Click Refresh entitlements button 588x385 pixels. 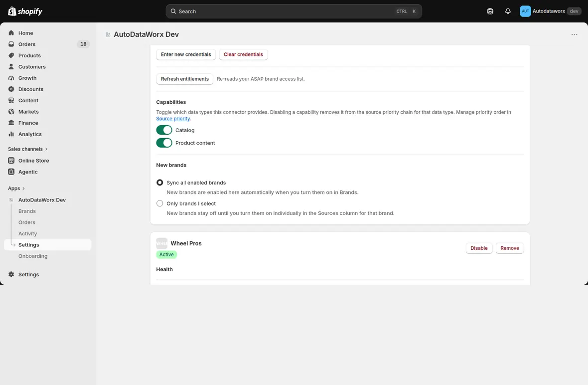click(x=185, y=79)
